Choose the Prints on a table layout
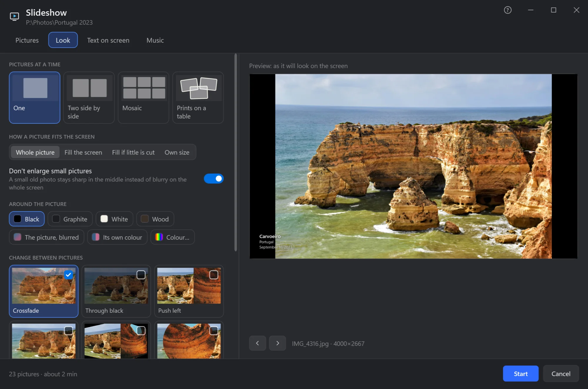Viewport: 588px width, 389px height. 198,97
